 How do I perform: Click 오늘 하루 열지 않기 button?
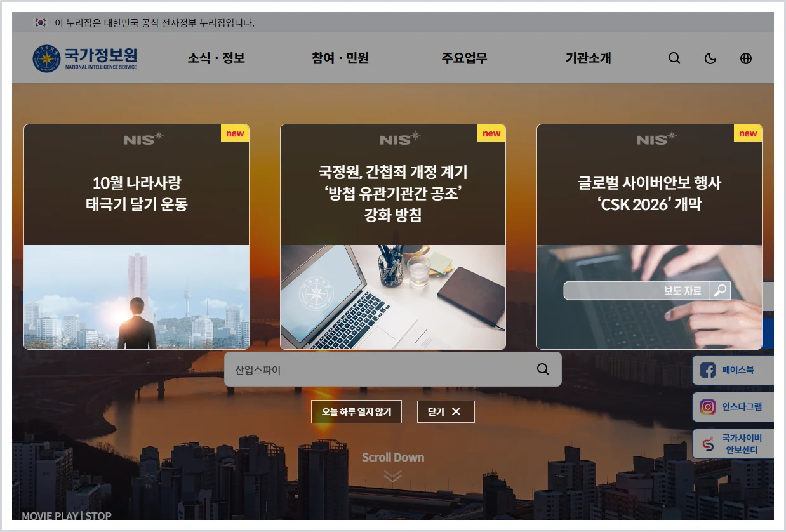(356, 411)
